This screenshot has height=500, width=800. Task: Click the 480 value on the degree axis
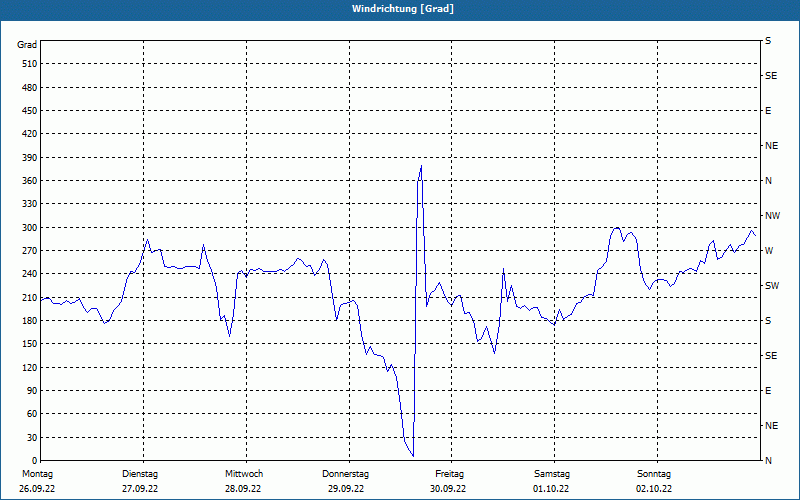[x=30, y=88]
